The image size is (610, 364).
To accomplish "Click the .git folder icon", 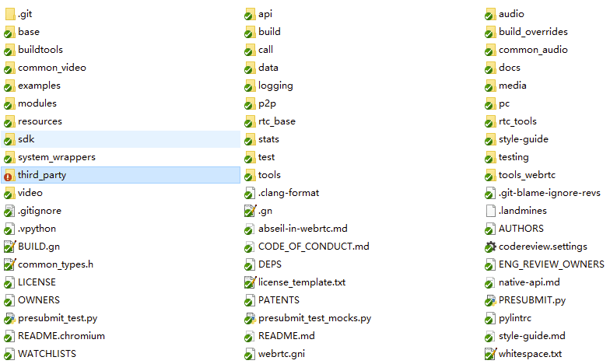I will point(9,14).
